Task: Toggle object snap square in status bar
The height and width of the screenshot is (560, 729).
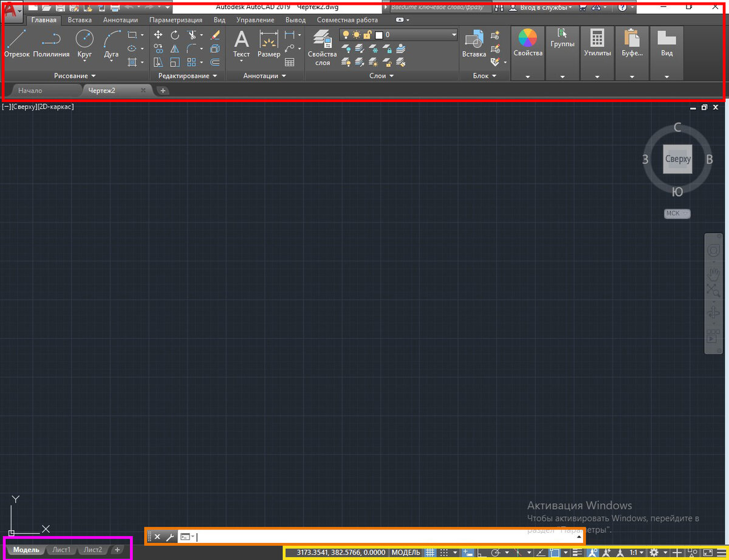Action: pyautogui.click(x=555, y=553)
